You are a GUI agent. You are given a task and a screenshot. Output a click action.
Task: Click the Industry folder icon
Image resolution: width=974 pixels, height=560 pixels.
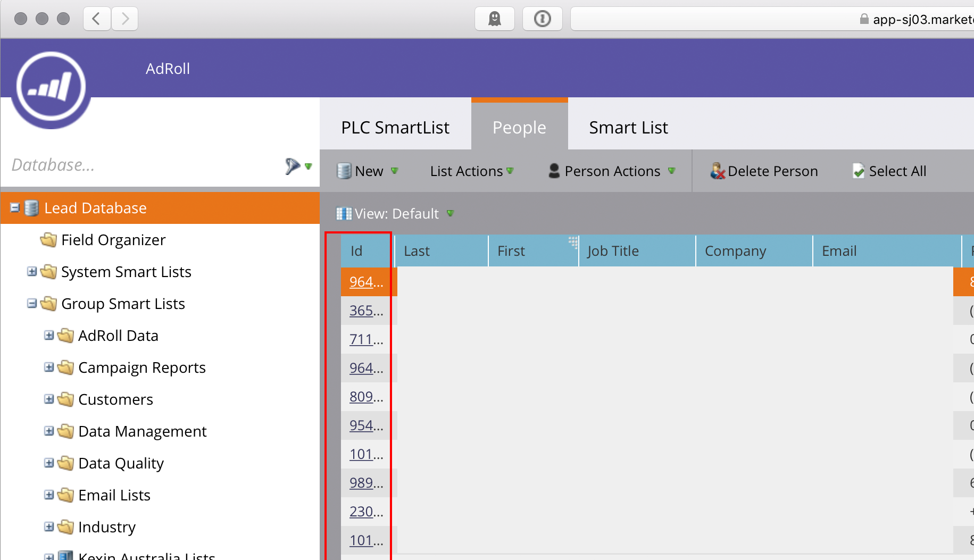65,527
